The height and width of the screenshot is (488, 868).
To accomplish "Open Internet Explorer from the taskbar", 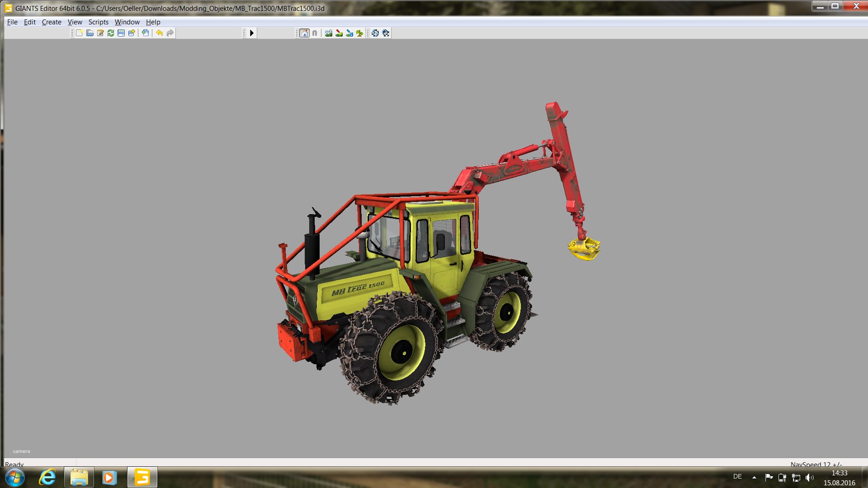I will [47, 477].
